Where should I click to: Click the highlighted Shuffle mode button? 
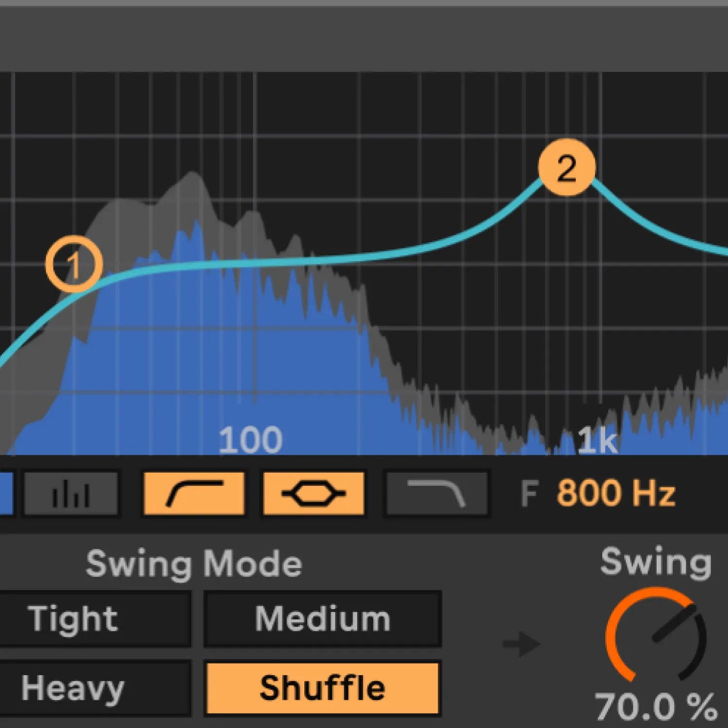(323, 688)
